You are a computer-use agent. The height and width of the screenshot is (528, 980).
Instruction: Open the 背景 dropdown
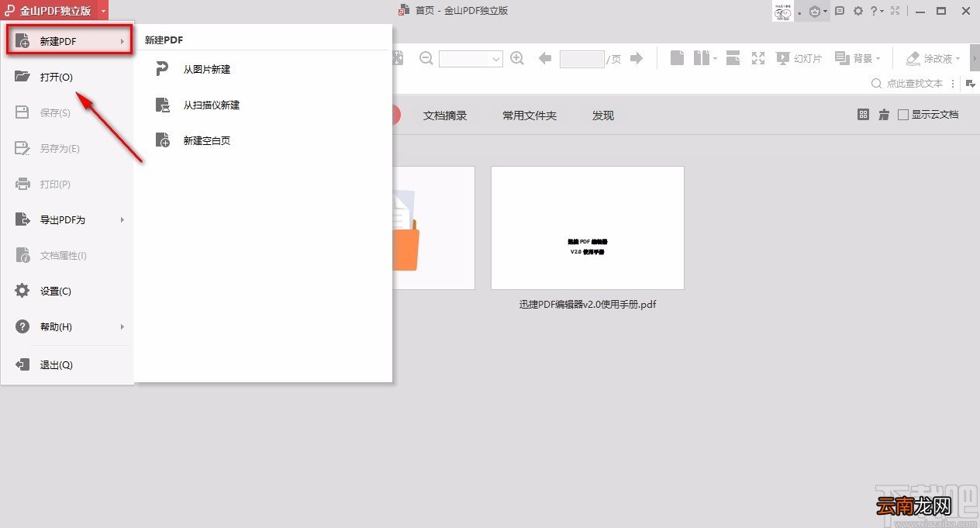pos(857,58)
